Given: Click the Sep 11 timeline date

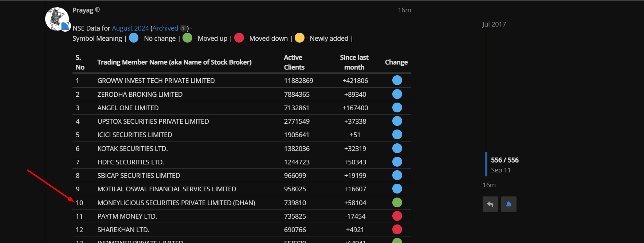Looking at the screenshot, I should [x=500, y=170].
